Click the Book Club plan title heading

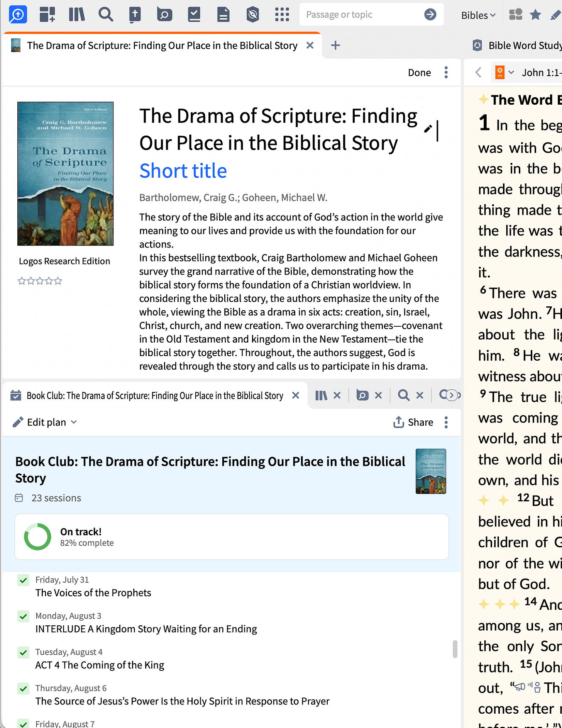[210, 470]
